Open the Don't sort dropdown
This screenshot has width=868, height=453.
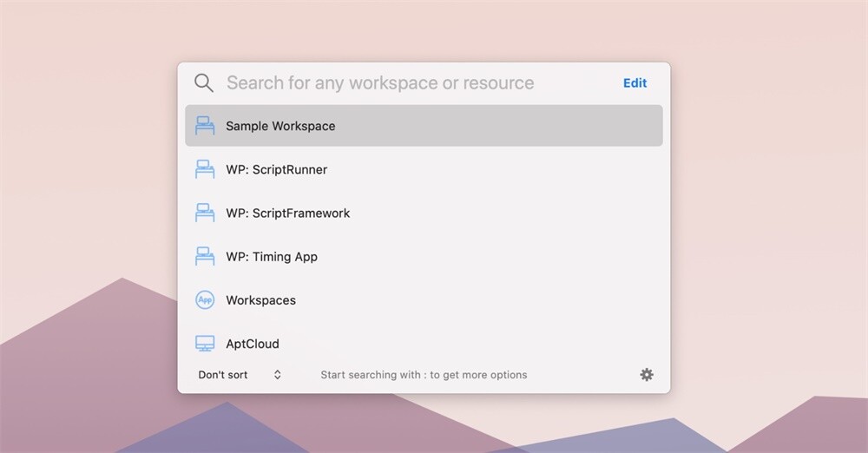click(x=240, y=375)
